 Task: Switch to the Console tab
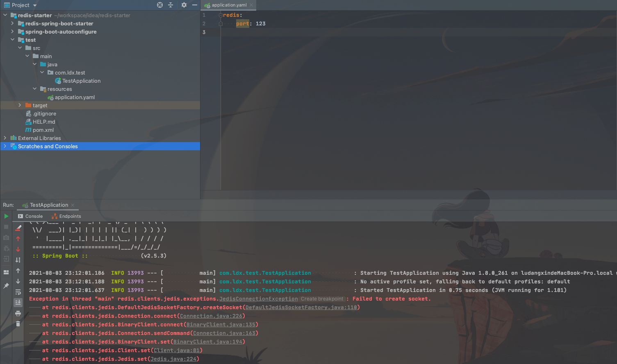pyautogui.click(x=30, y=216)
